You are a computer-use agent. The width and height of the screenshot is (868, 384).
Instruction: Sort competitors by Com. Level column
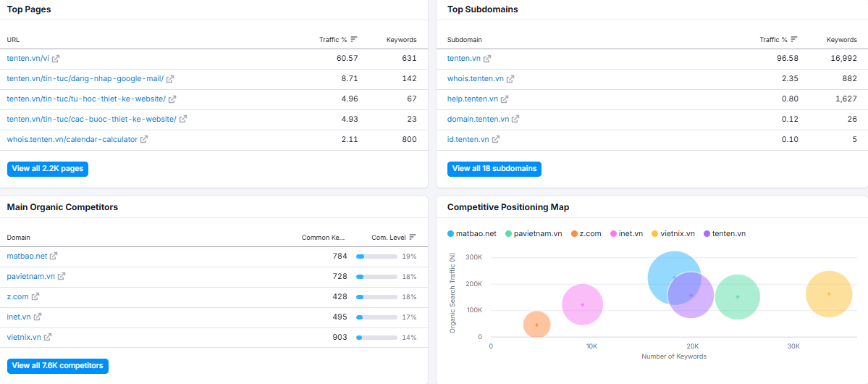(x=394, y=237)
